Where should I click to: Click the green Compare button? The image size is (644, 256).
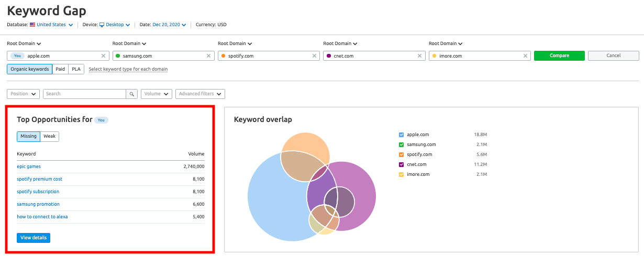click(559, 55)
